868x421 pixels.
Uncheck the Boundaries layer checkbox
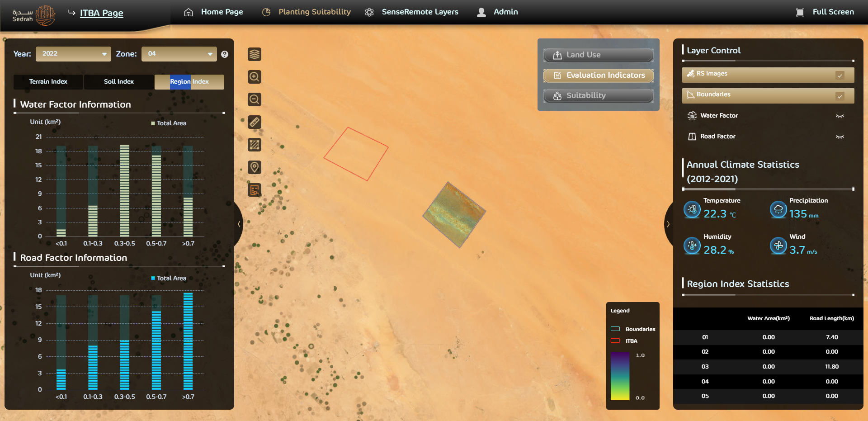click(840, 96)
